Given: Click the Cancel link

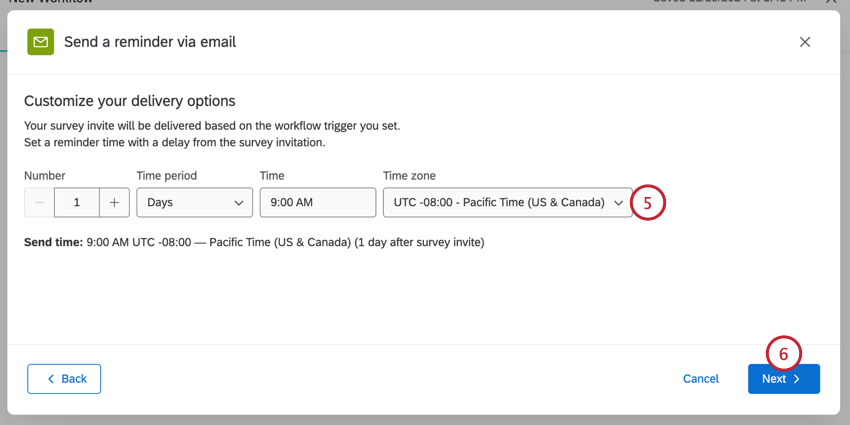Looking at the screenshot, I should pyautogui.click(x=701, y=379).
